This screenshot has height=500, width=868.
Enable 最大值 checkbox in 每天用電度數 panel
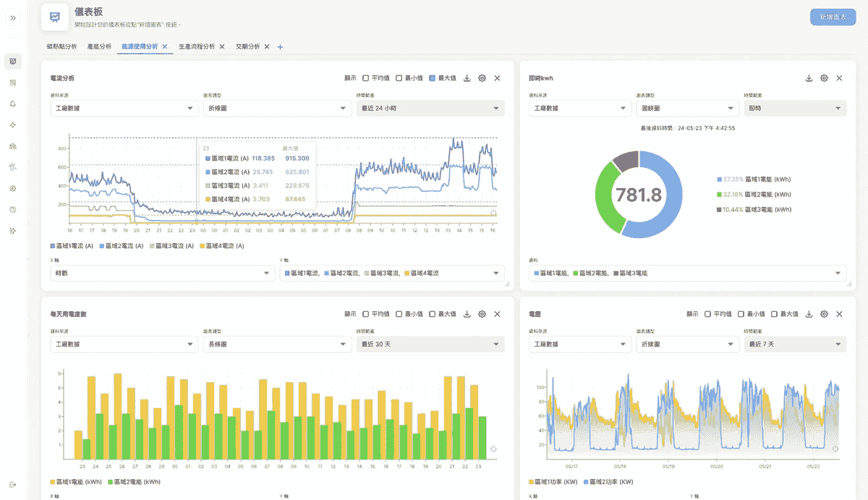pyautogui.click(x=433, y=314)
